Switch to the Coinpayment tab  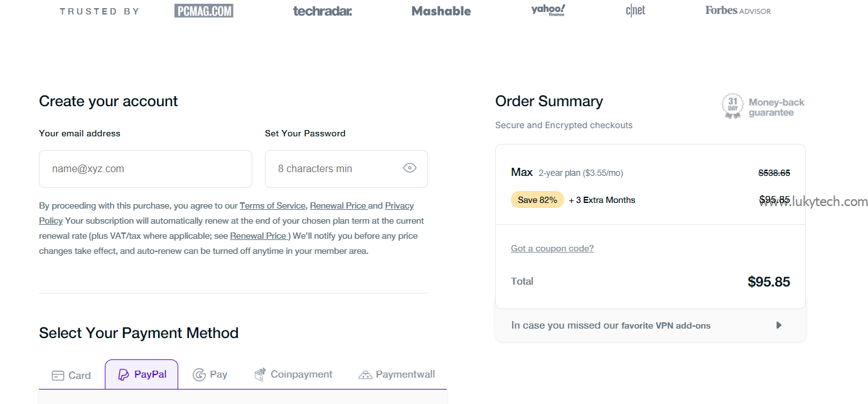point(293,374)
